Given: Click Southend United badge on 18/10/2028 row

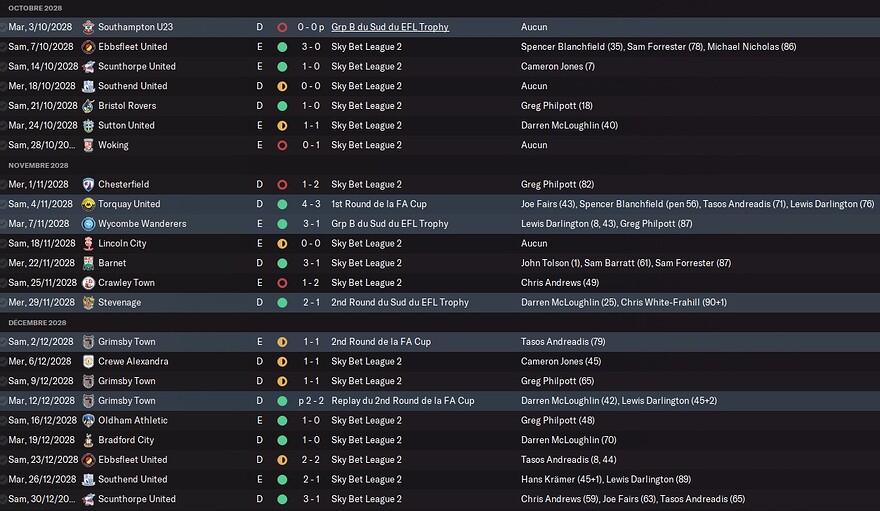Looking at the screenshot, I should (x=88, y=86).
